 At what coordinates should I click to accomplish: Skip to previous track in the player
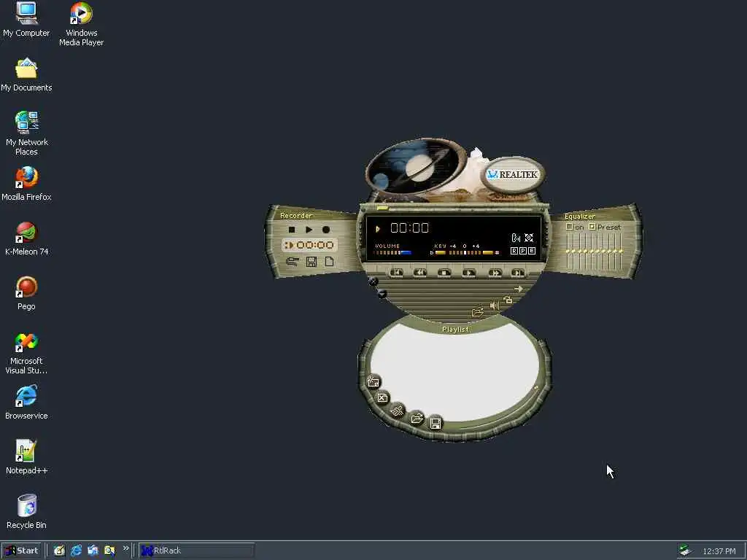(x=396, y=273)
